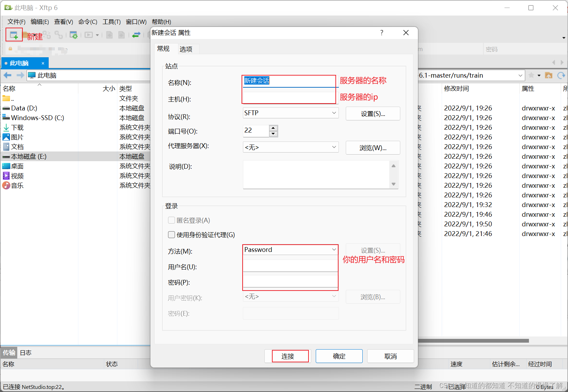Click the tab scroll right arrow

(x=562, y=62)
